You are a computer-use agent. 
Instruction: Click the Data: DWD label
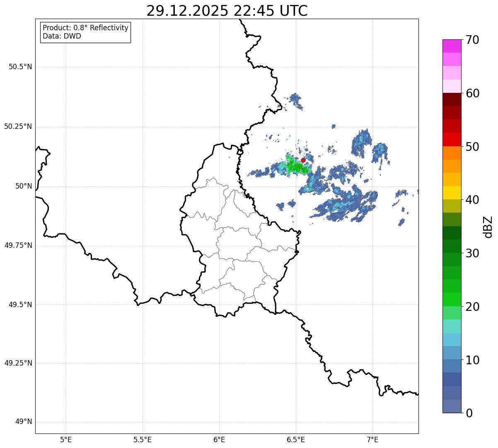coord(62,36)
